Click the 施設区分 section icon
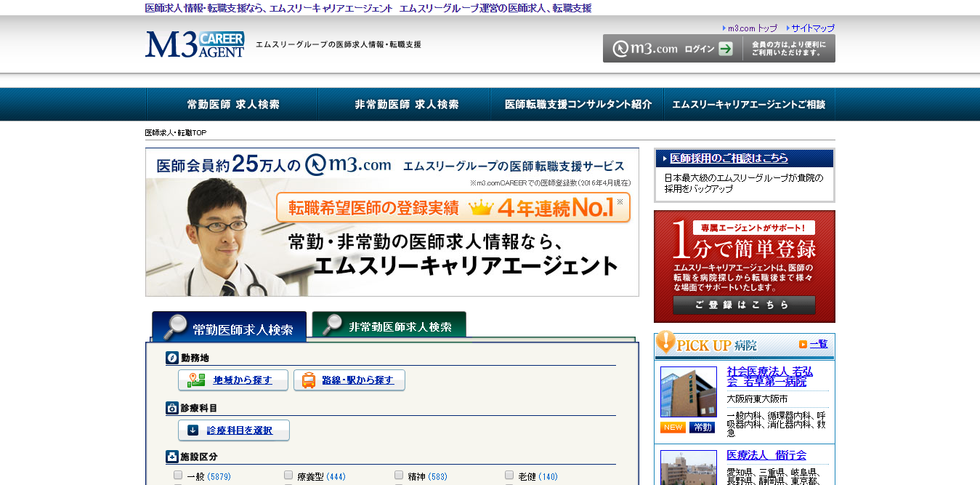Screen dimensions: 980x485 [x=172, y=457]
